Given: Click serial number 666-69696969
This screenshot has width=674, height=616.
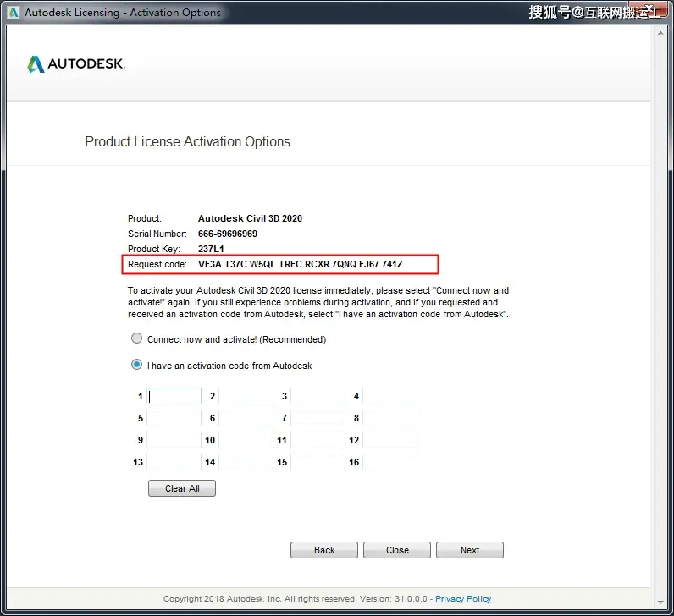Looking at the screenshot, I should [228, 234].
